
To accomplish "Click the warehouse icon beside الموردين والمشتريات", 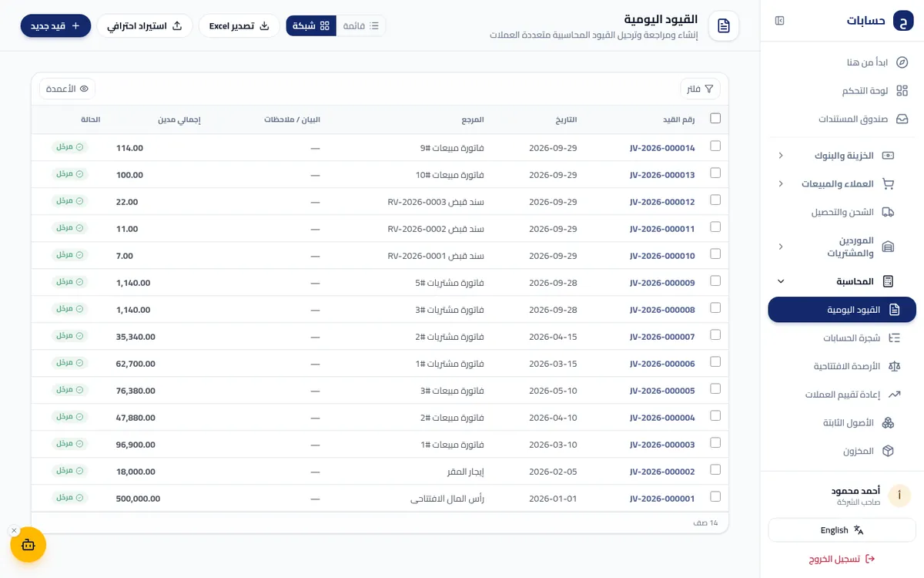I will 888,247.
